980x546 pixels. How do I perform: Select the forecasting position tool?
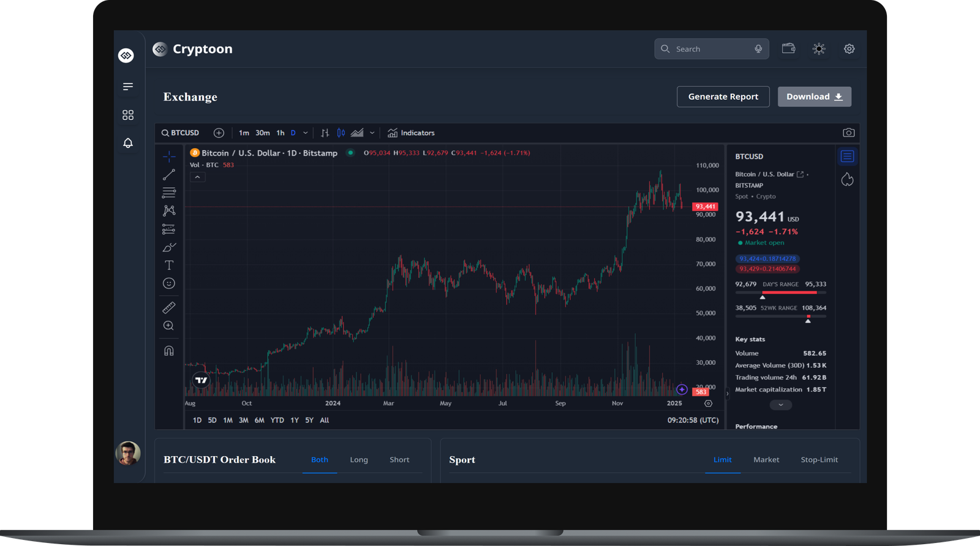(169, 229)
